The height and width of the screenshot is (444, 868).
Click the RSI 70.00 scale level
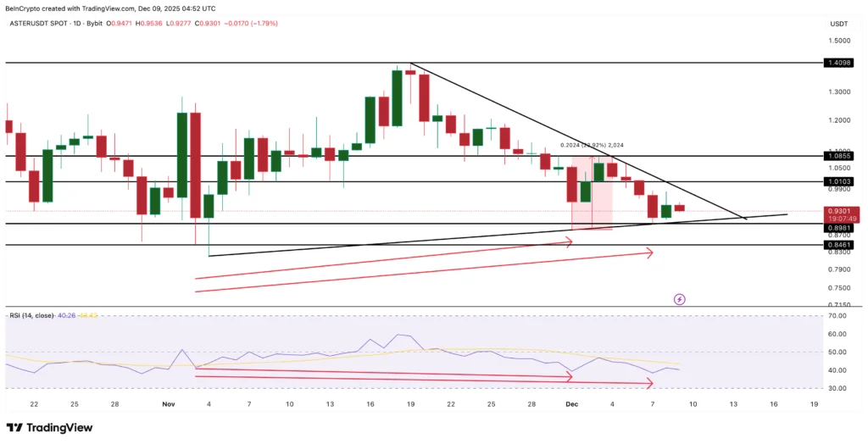click(838, 316)
